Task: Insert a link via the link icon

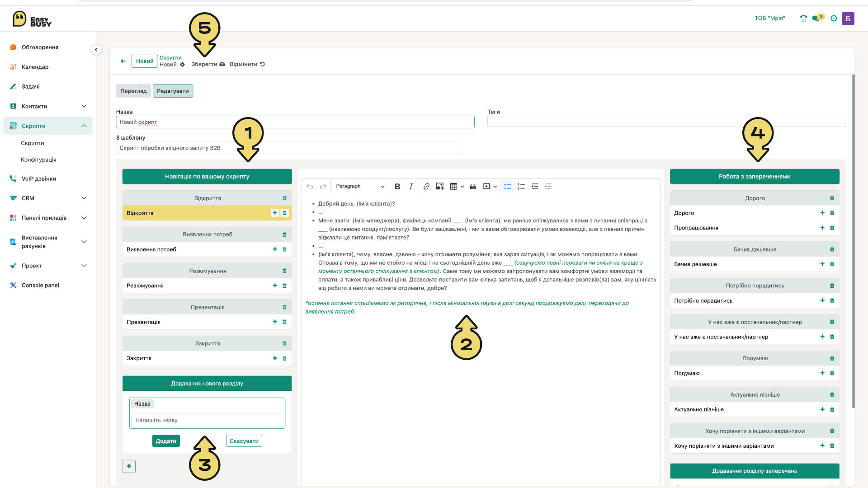Action: coord(426,186)
